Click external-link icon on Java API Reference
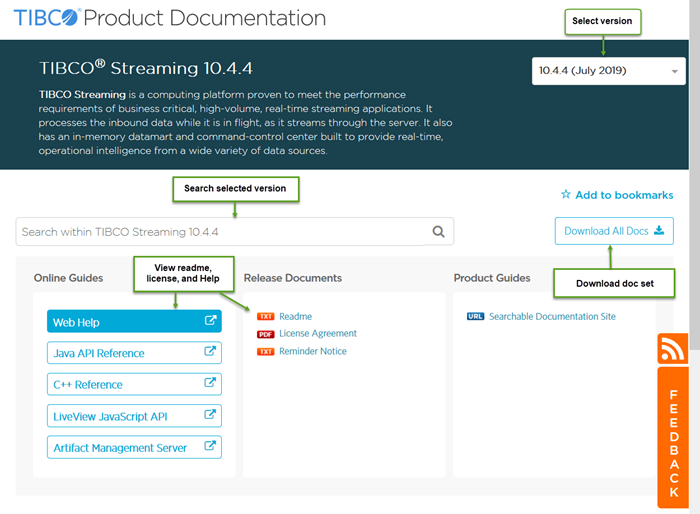 [210, 353]
